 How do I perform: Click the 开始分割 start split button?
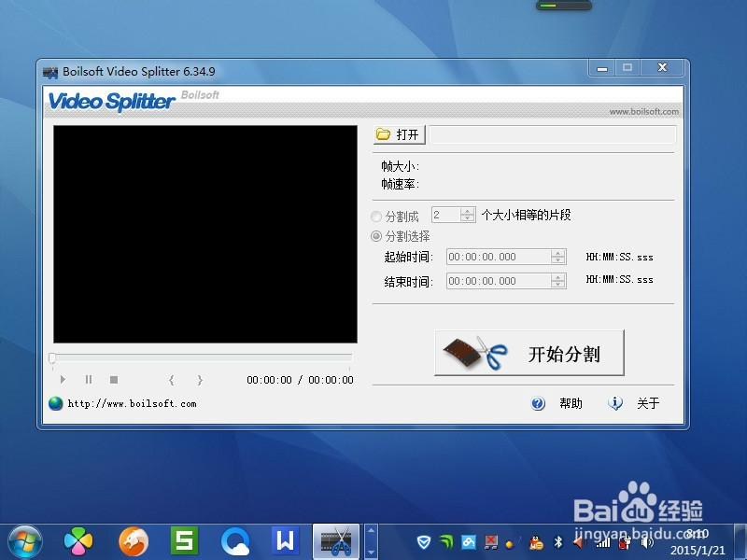pyautogui.click(x=529, y=354)
